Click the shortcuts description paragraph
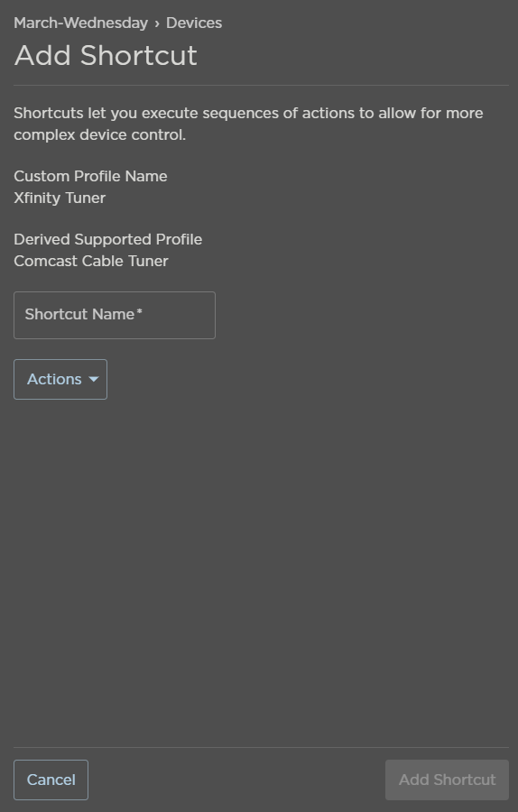Screen dimensions: 518x812 point(249,124)
